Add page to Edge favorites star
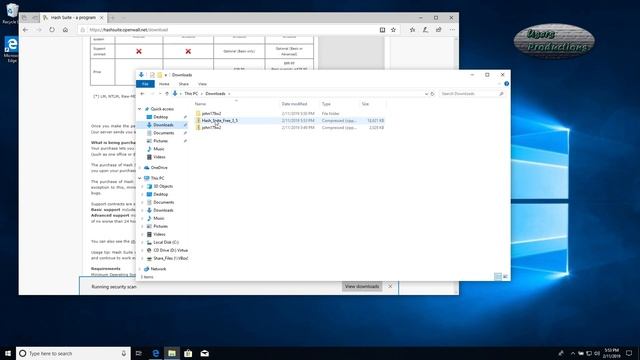The width and height of the screenshot is (640, 360). tap(393, 30)
